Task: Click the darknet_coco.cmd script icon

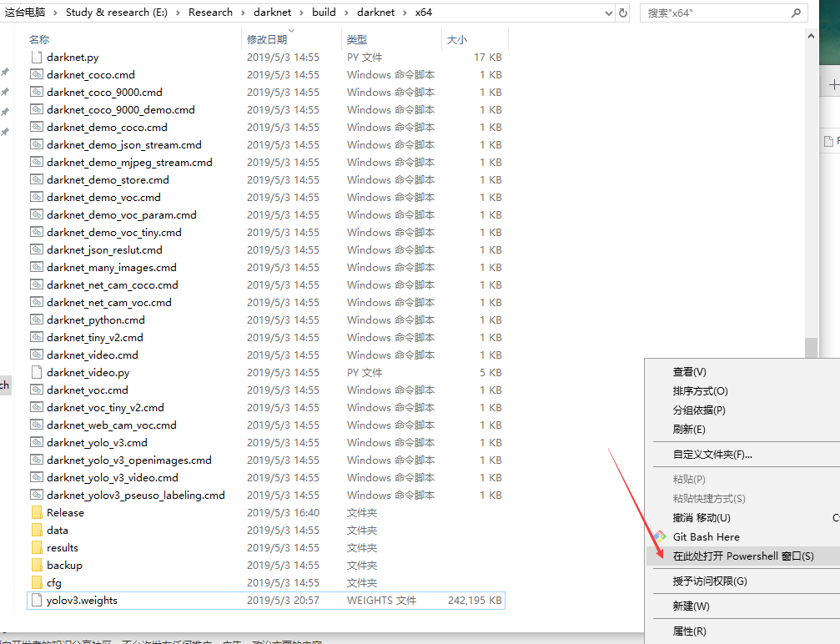Action: (x=37, y=74)
